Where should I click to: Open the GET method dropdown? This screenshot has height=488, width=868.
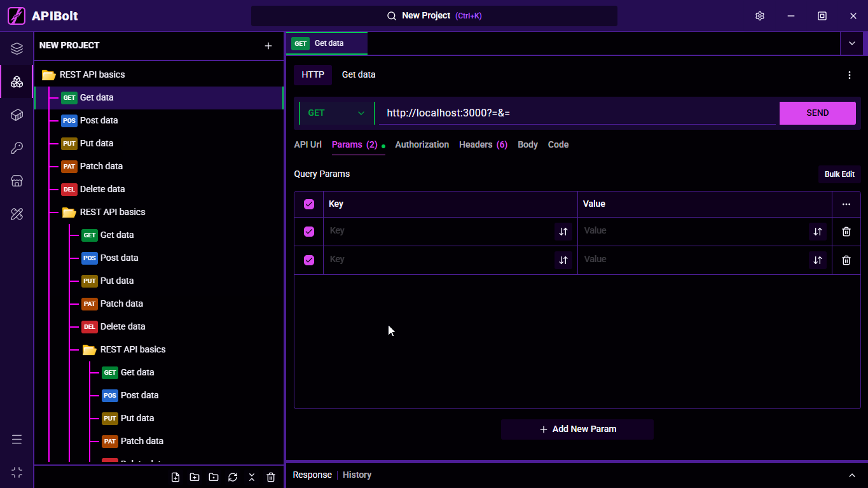[336, 113]
